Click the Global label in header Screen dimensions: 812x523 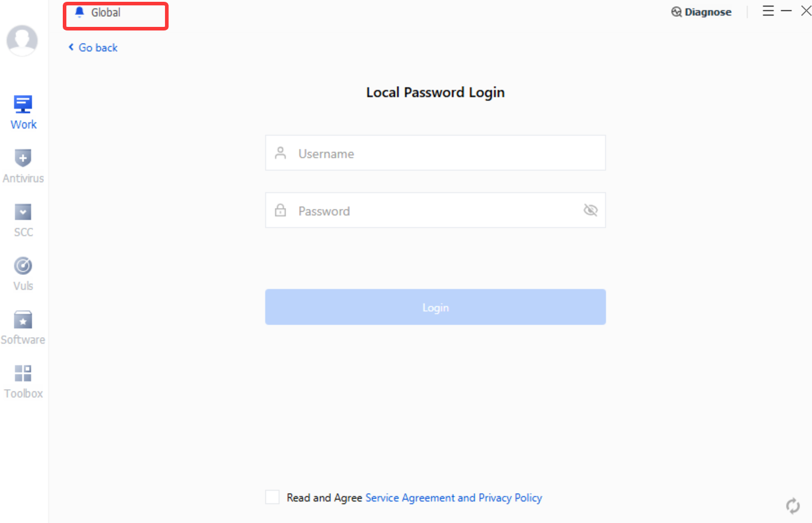[106, 12]
